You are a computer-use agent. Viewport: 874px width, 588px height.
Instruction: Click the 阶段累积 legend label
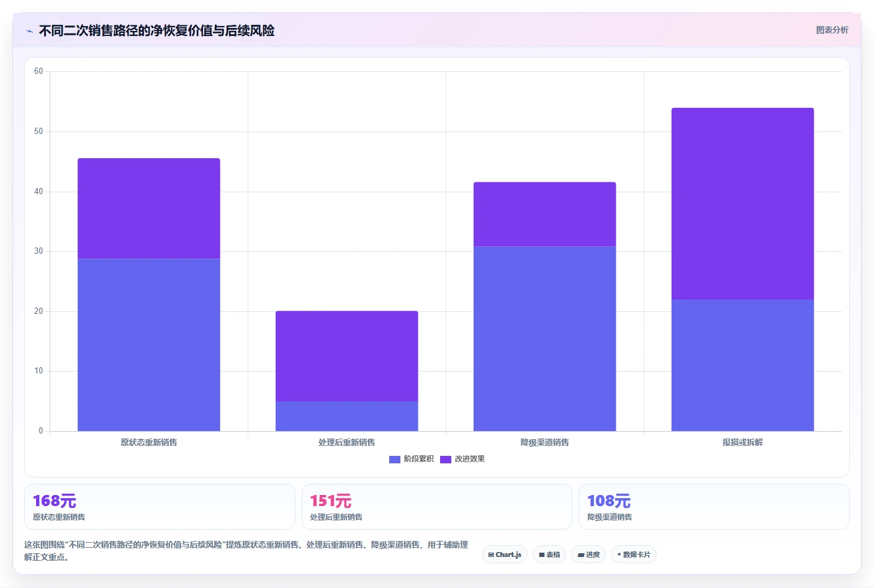[x=418, y=459]
